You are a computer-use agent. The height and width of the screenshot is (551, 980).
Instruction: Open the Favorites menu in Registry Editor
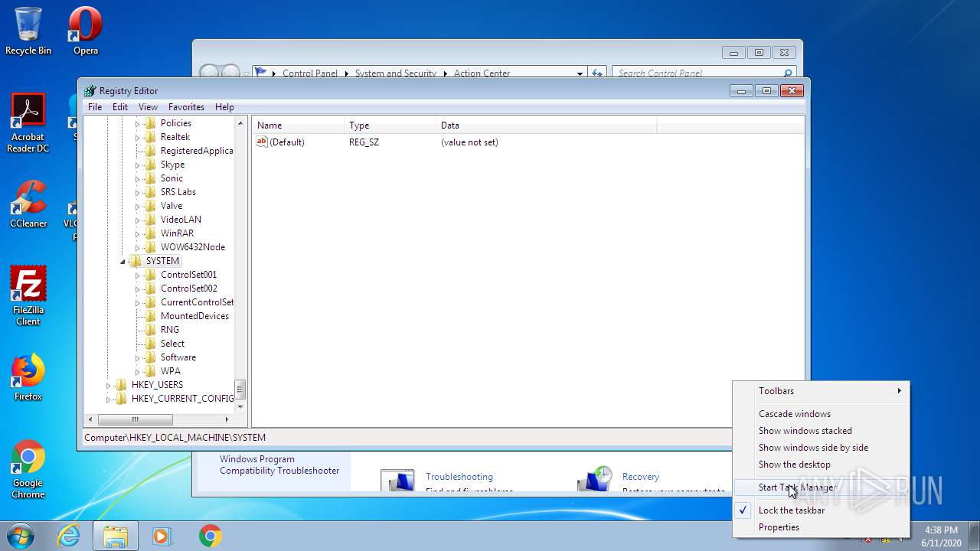[186, 107]
